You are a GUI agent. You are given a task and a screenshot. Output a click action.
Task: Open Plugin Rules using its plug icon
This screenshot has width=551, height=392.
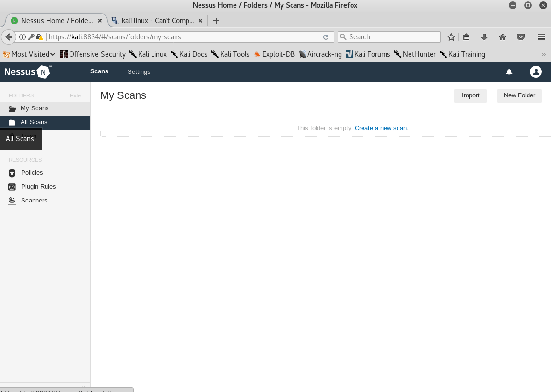click(x=12, y=187)
